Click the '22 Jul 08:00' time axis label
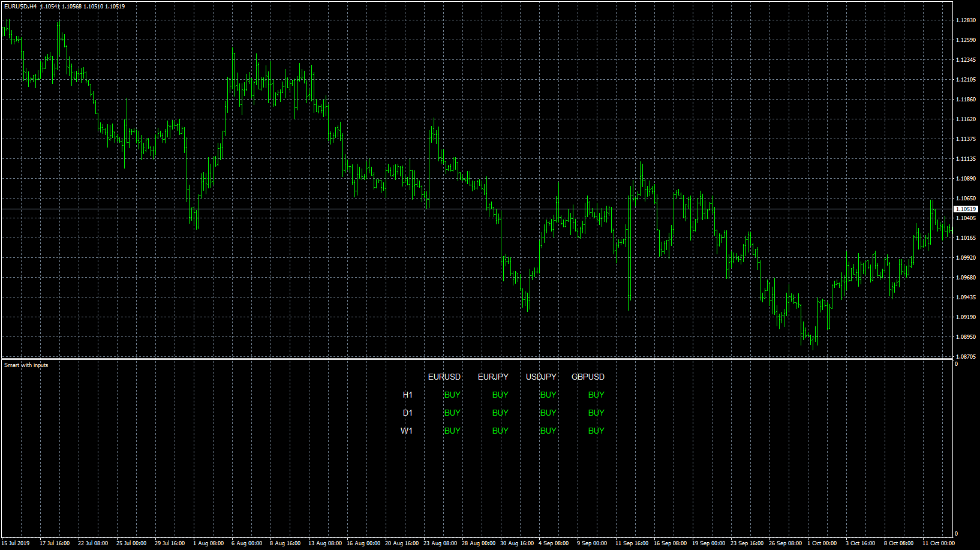Viewport: 980px width, 550px height. click(93, 543)
